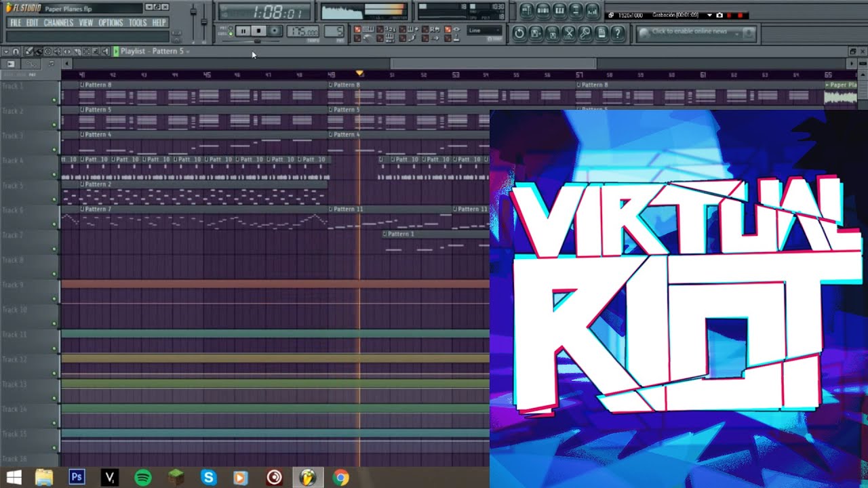Open the EDIT menu
This screenshot has width=868, height=488.
pyautogui.click(x=33, y=22)
